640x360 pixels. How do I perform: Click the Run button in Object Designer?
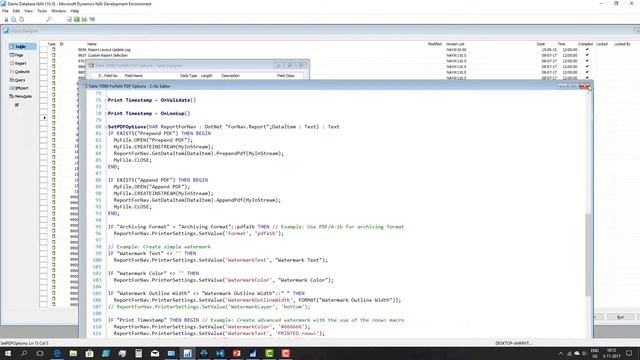point(620,317)
